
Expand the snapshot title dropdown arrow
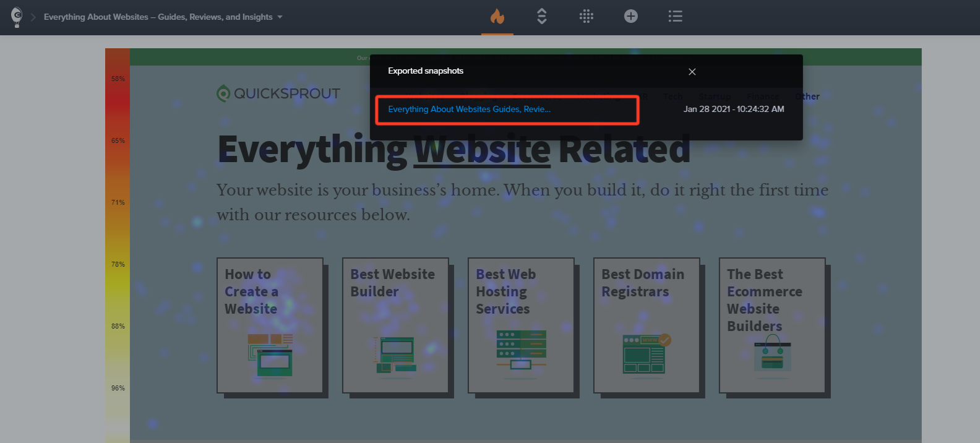[x=280, y=17]
